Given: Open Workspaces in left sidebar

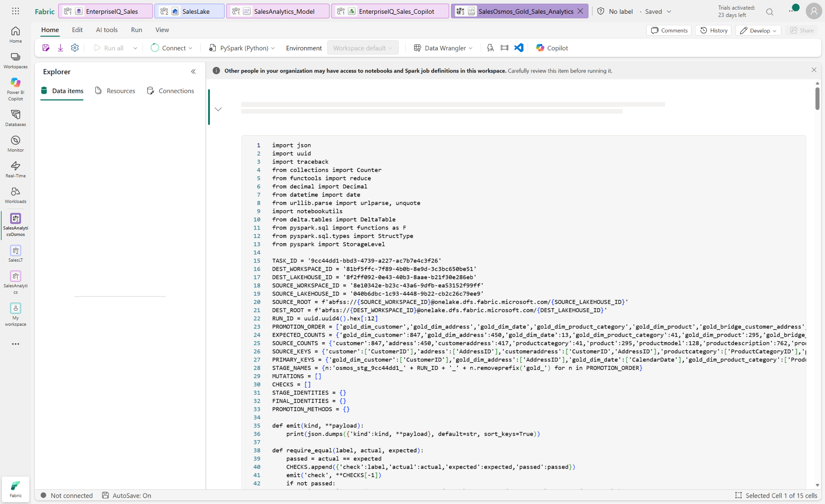Looking at the screenshot, I should coord(16,60).
